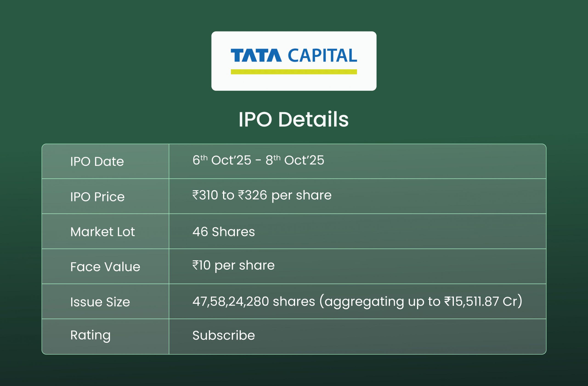Click the Subscribe rating text
The height and width of the screenshot is (386, 588).
click(223, 335)
